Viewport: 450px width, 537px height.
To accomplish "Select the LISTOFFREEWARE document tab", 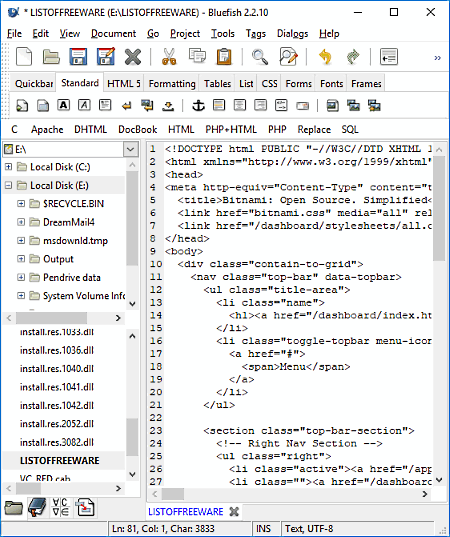I will pyautogui.click(x=186, y=512).
